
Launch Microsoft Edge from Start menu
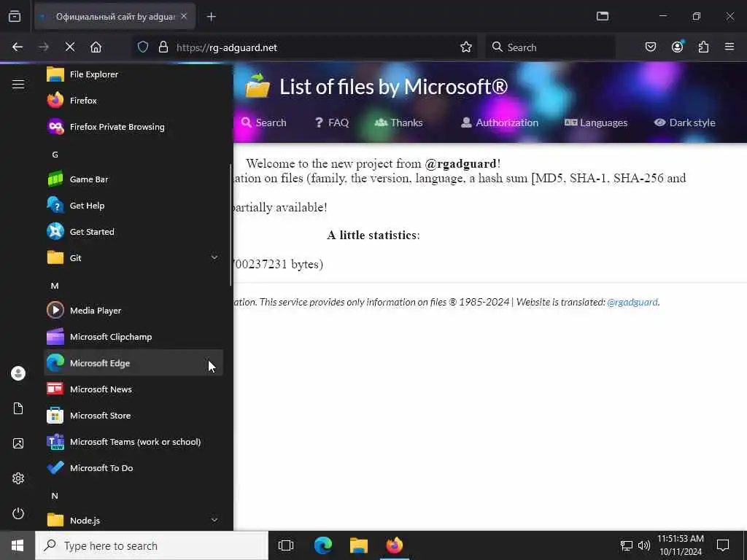coord(133,363)
